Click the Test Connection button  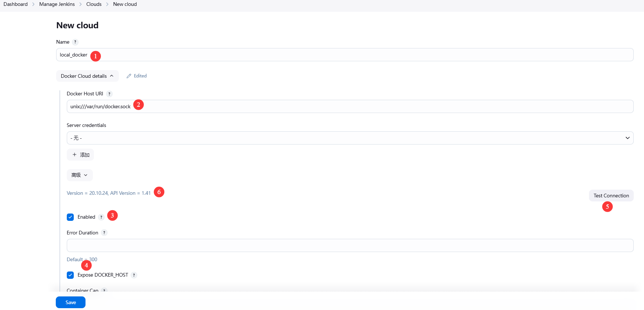coord(611,196)
